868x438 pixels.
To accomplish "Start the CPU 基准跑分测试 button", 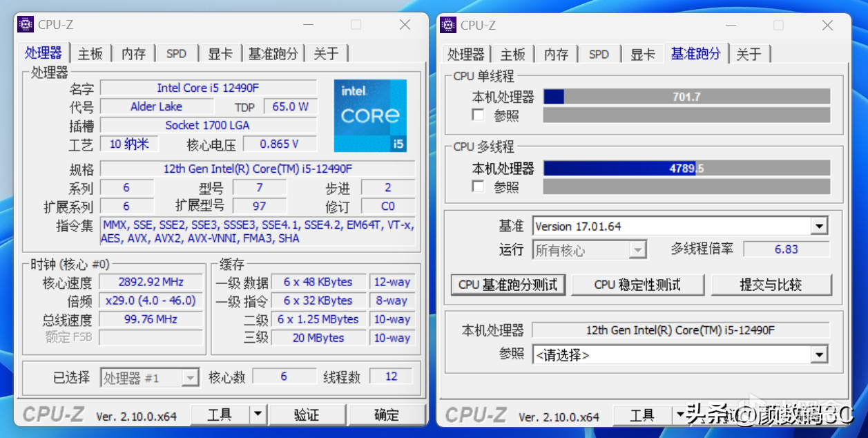I will (508, 285).
